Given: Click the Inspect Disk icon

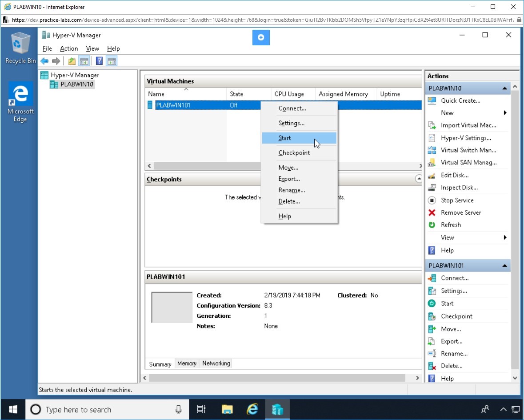Looking at the screenshot, I should [432, 188].
